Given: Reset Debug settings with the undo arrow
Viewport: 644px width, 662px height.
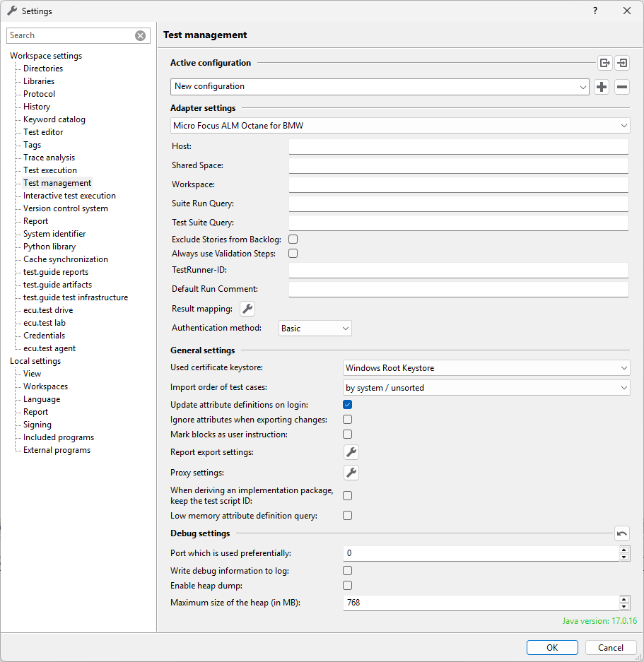Looking at the screenshot, I should pos(622,533).
